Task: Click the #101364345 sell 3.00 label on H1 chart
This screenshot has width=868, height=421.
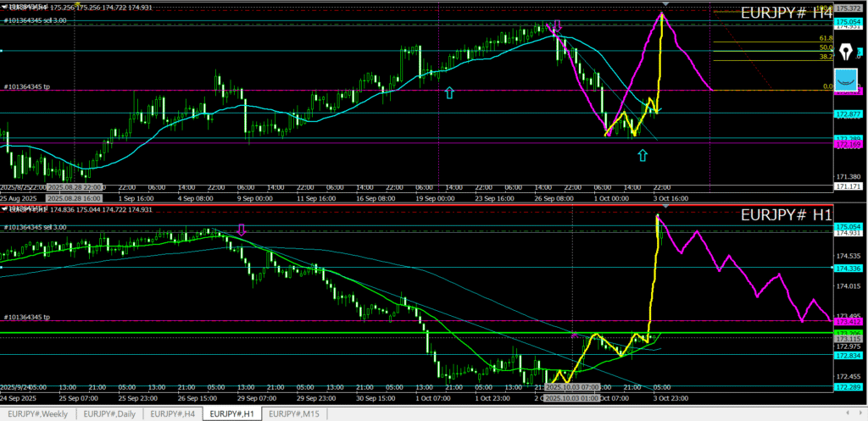Action: pos(36,227)
